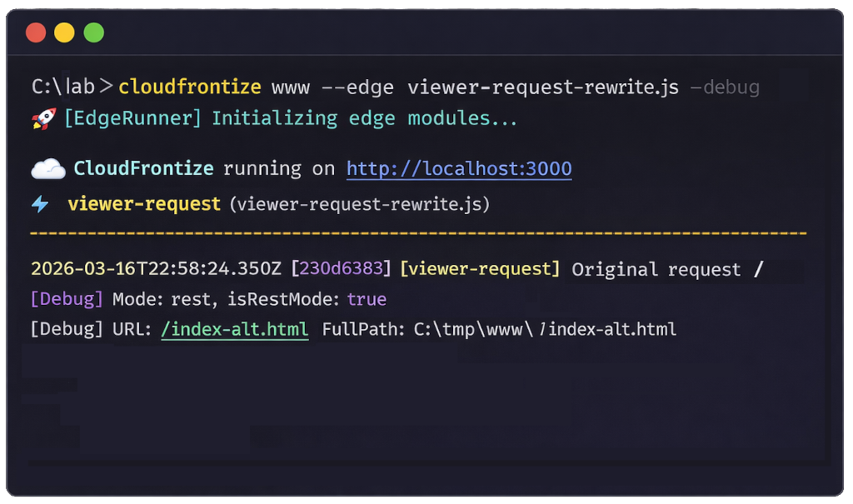The image size is (853, 504).
Task: Click the 'C:\tmp\www\' path text
Action: (473, 329)
